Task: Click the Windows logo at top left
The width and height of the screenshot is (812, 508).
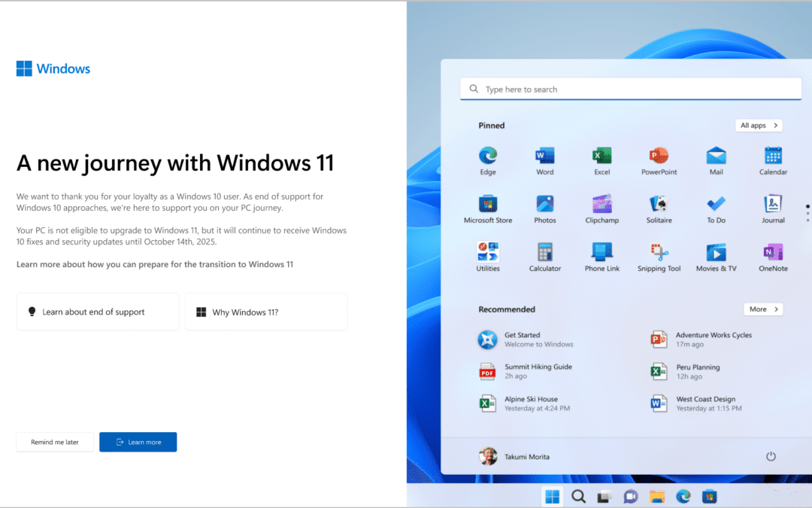Action: 53,68
